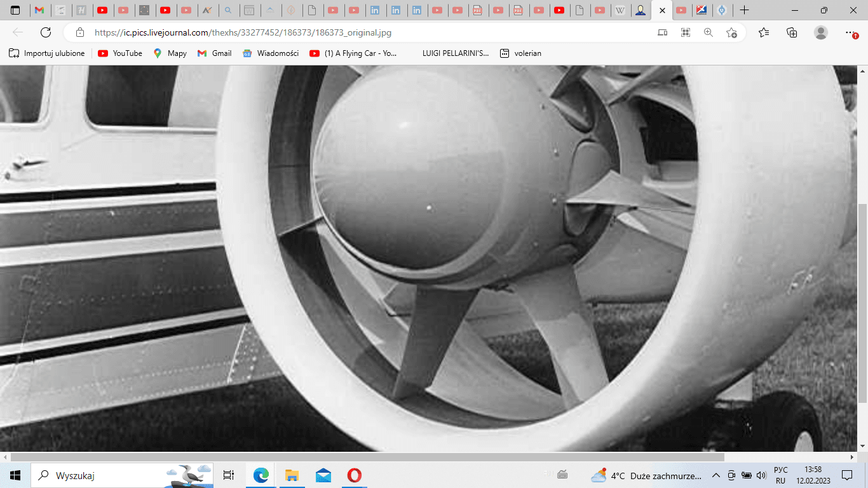
Task: Open the Importuj ulubione bookmarks folder
Action: coord(47,53)
